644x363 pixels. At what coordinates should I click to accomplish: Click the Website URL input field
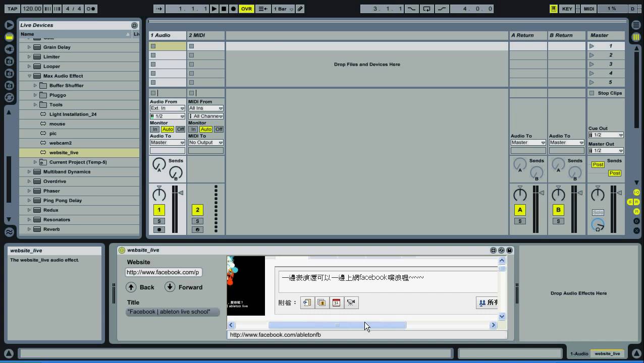pos(164,272)
